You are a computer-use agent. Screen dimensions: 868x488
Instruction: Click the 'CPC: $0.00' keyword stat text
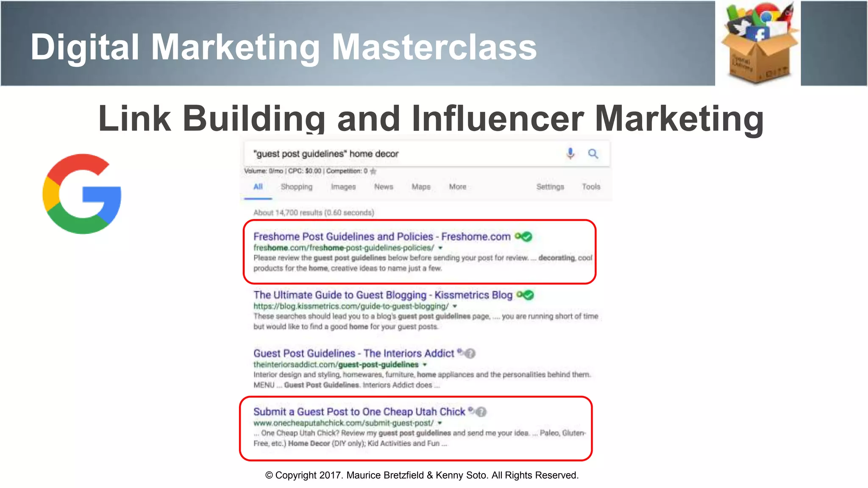[305, 171]
